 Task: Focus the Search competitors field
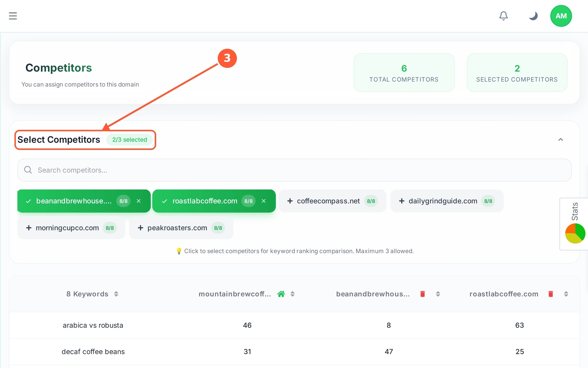click(x=294, y=170)
